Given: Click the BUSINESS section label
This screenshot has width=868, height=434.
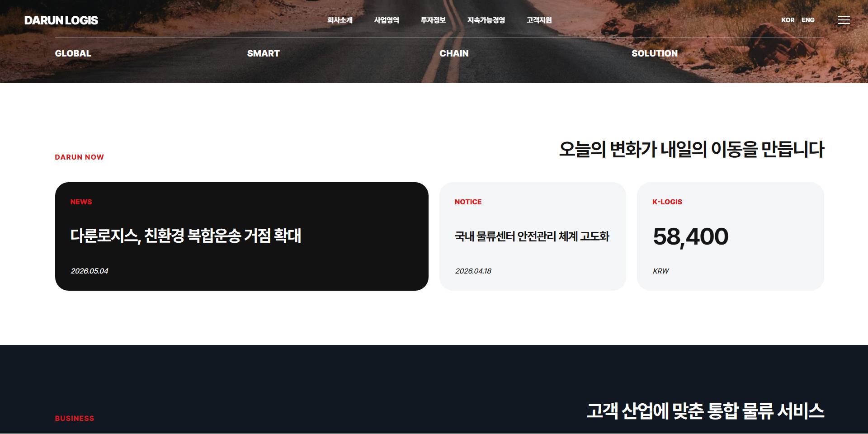Looking at the screenshot, I should pyautogui.click(x=75, y=418).
